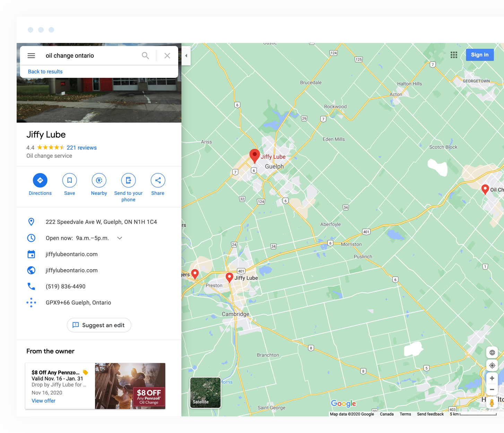Open 221 reviews link
The width and height of the screenshot is (504, 433).
[81, 148]
